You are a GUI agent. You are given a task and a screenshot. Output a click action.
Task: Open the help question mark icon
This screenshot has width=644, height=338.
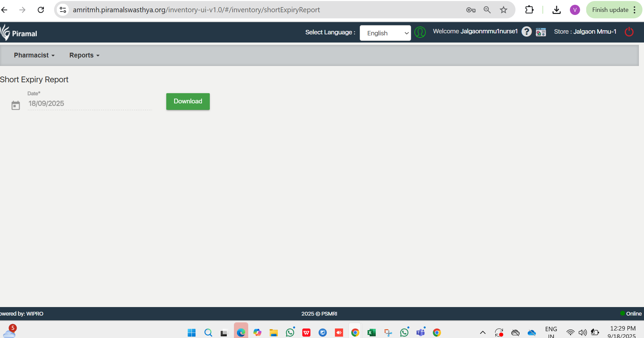(526, 32)
